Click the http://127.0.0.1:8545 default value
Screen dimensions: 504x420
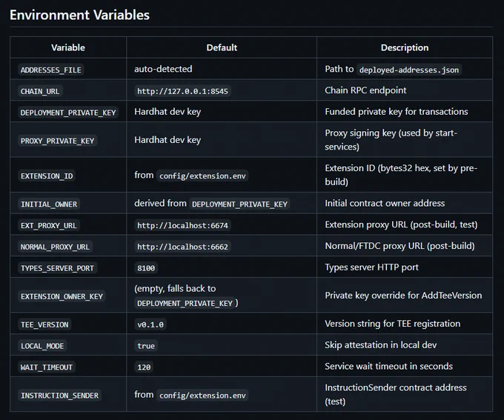tap(182, 91)
